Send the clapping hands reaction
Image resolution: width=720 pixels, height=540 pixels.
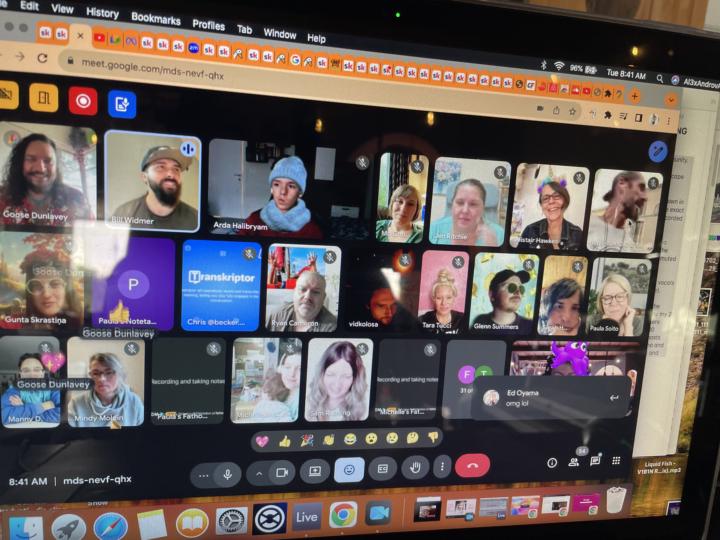click(328, 440)
